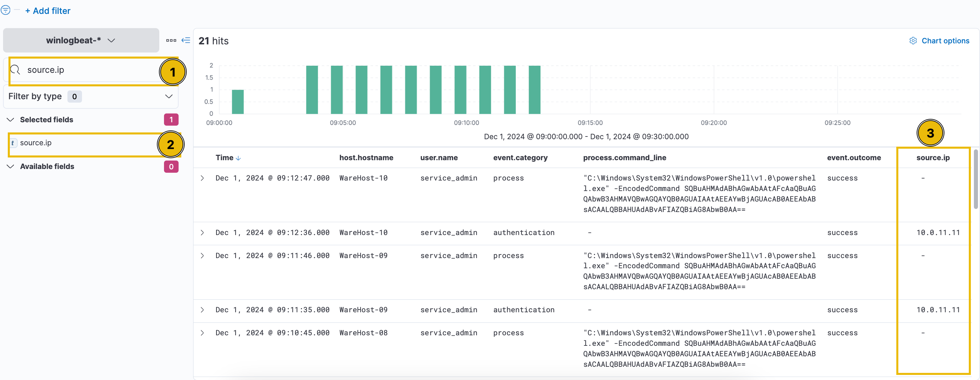Click the first histogram bar near 09:00:30

tap(238, 102)
